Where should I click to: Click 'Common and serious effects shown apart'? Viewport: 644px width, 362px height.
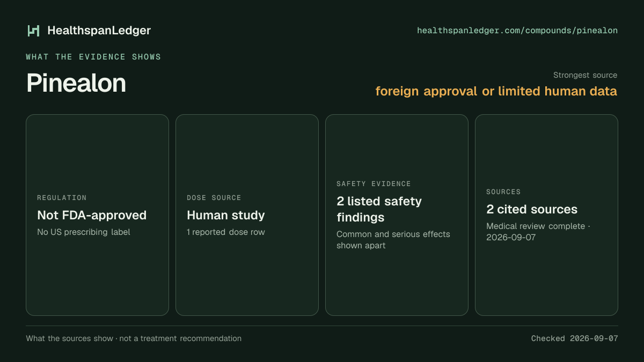coord(393,240)
